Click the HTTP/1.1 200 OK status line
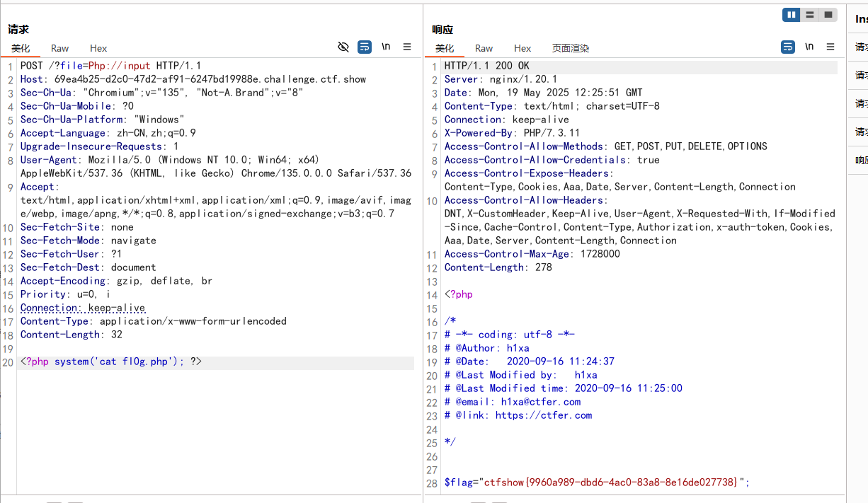868x503 pixels. click(x=487, y=66)
